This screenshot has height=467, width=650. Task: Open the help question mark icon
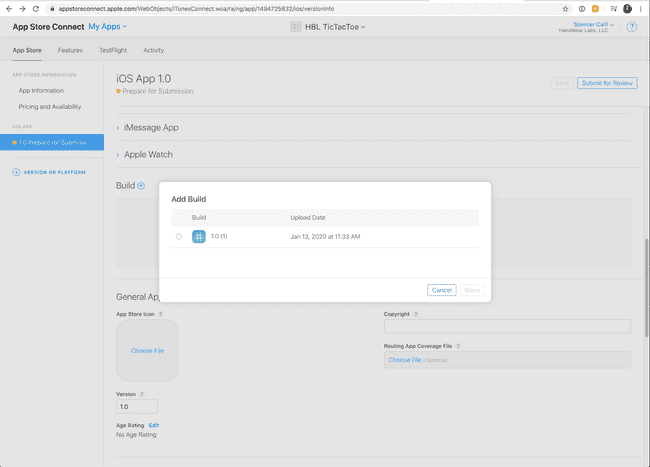(x=631, y=27)
